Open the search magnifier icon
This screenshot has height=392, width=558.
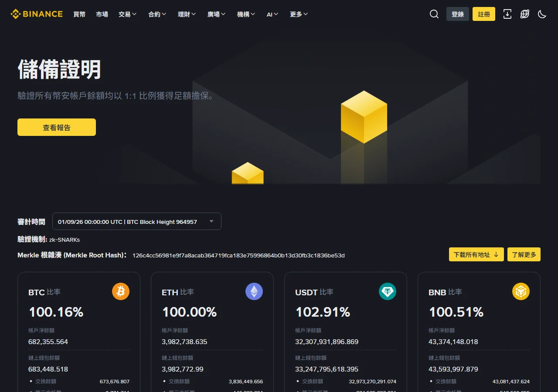pos(434,14)
